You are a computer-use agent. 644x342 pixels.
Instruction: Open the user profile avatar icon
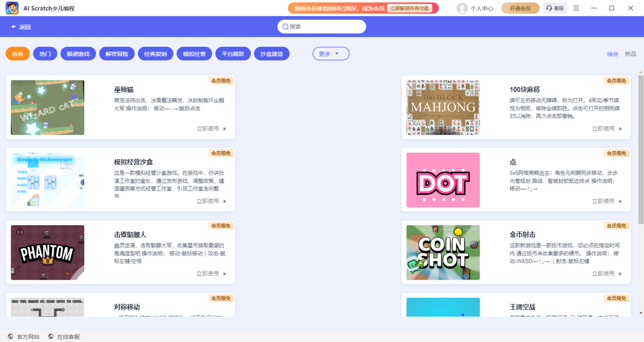(462, 8)
